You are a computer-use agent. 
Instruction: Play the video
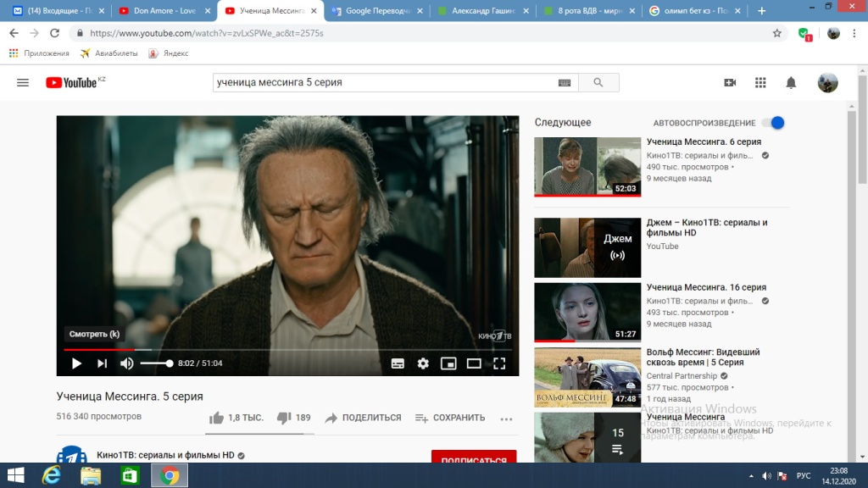(x=76, y=363)
